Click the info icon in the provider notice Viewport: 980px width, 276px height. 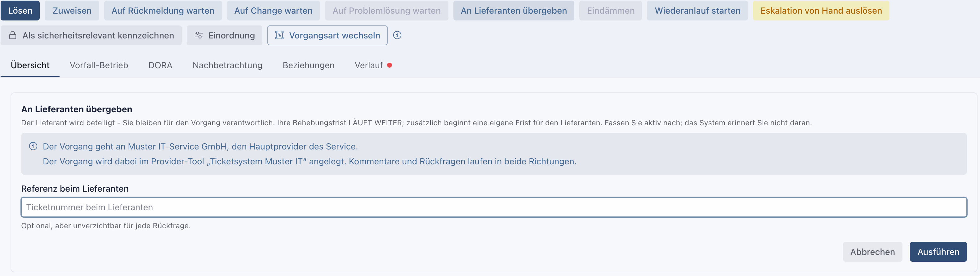(x=33, y=146)
